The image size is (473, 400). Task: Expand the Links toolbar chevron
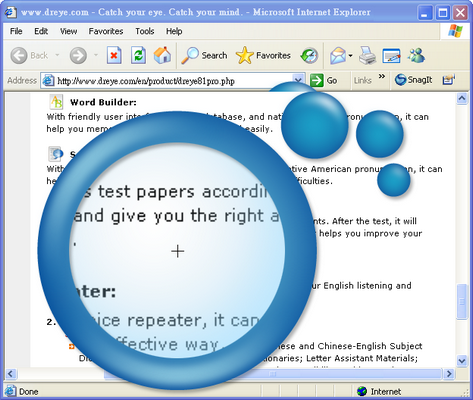382,77
